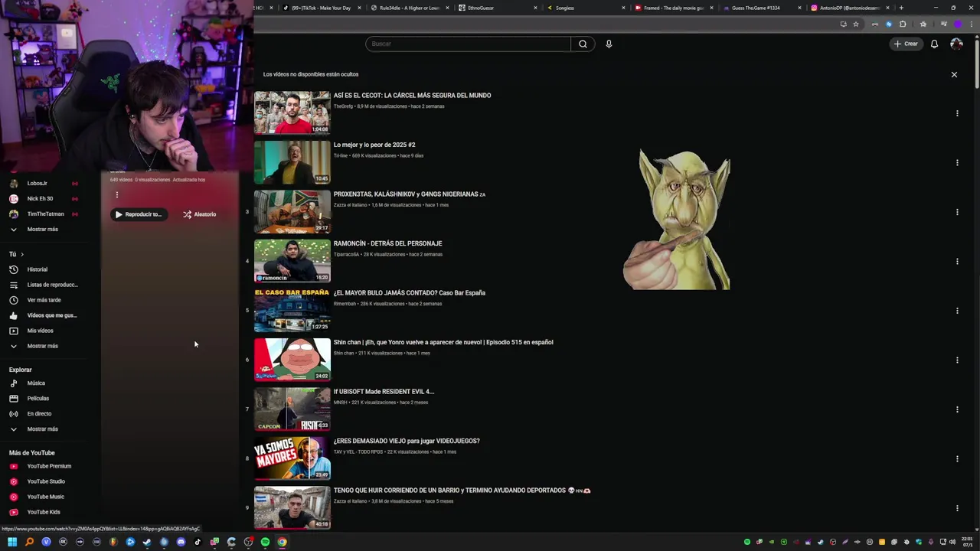Screen dimensions: 980x551
Task: Open a new browser tab with plus
Action: click(901, 8)
